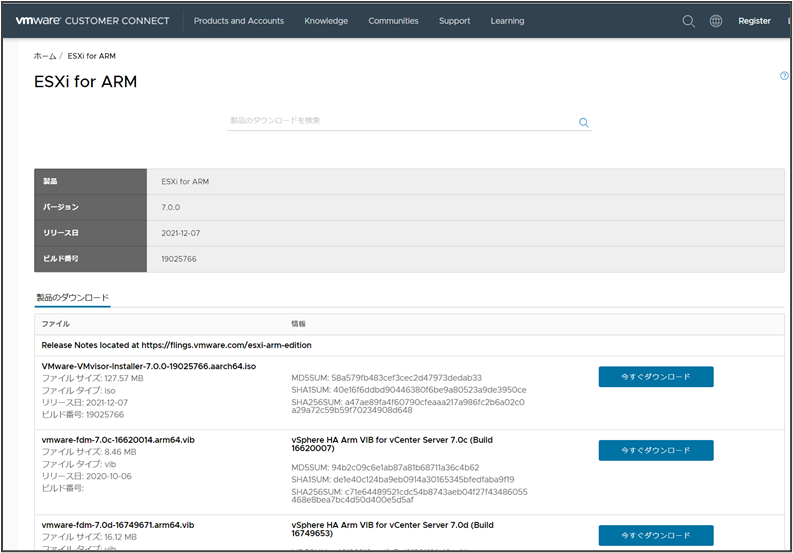Click the 製品 row value ESXi for ARM
The height and width of the screenshot is (553, 793).
click(185, 182)
